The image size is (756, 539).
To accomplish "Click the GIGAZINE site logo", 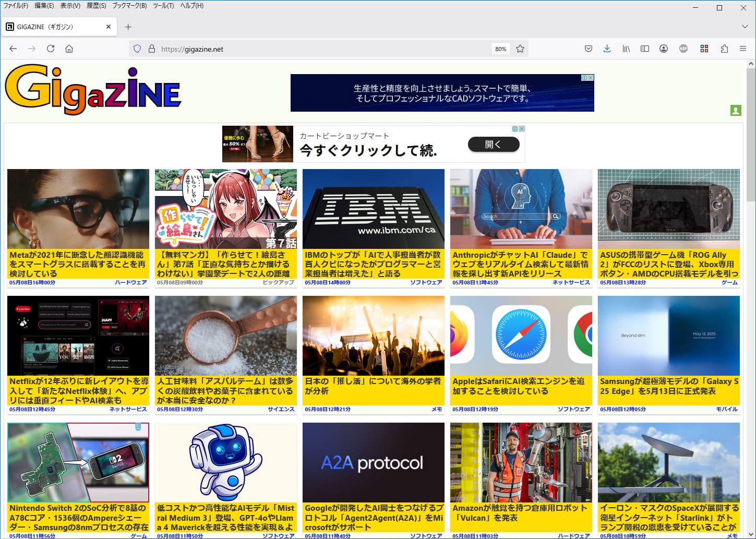I will 93,90.
